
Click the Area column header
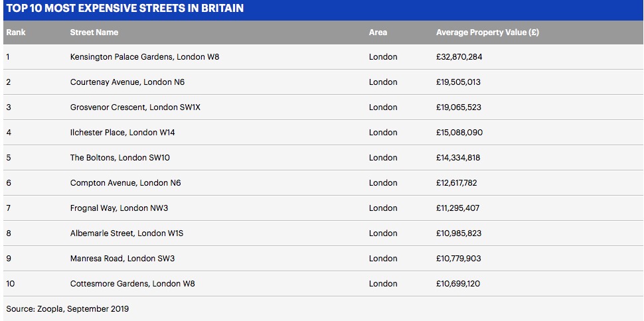point(378,32)
